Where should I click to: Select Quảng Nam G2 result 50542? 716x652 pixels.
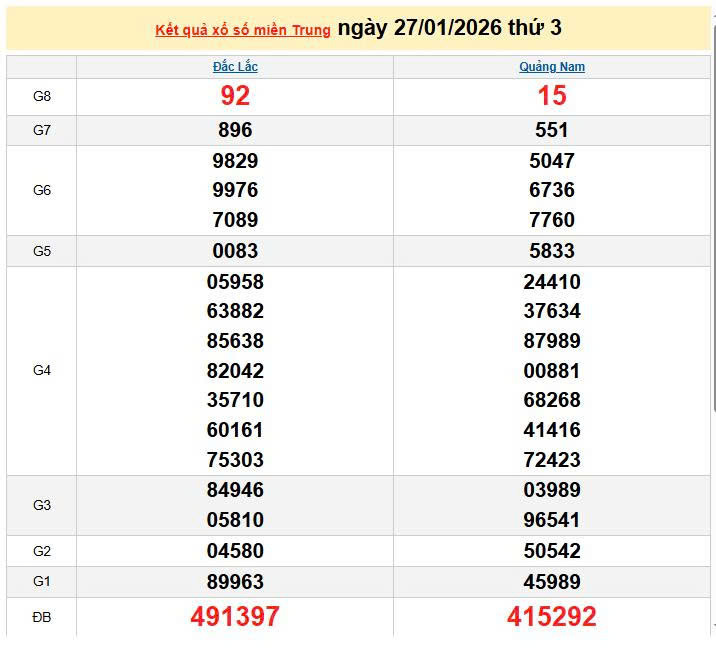click(x=552, y=551)
